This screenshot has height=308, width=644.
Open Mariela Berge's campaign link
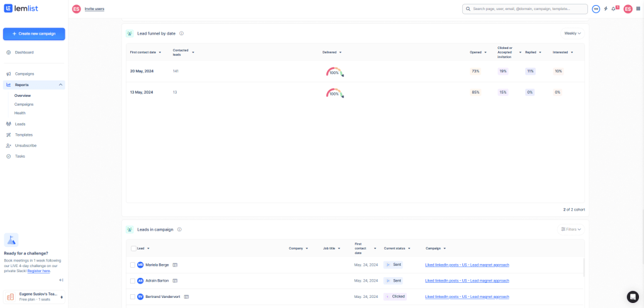[467, 265]
